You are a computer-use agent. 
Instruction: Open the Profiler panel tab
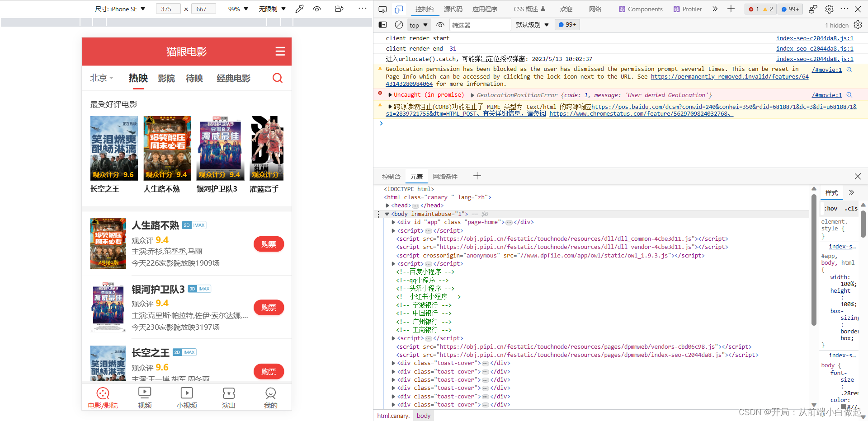[687, 9]
